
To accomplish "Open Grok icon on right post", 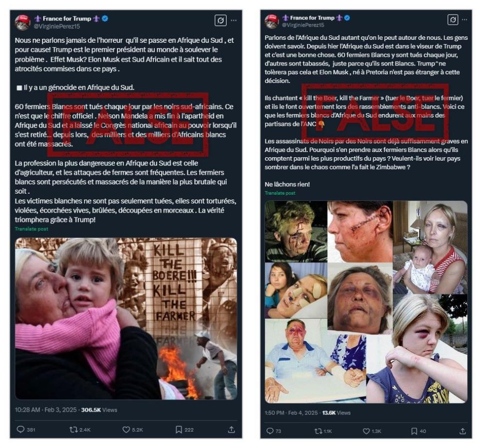I will tap(453, 19).
